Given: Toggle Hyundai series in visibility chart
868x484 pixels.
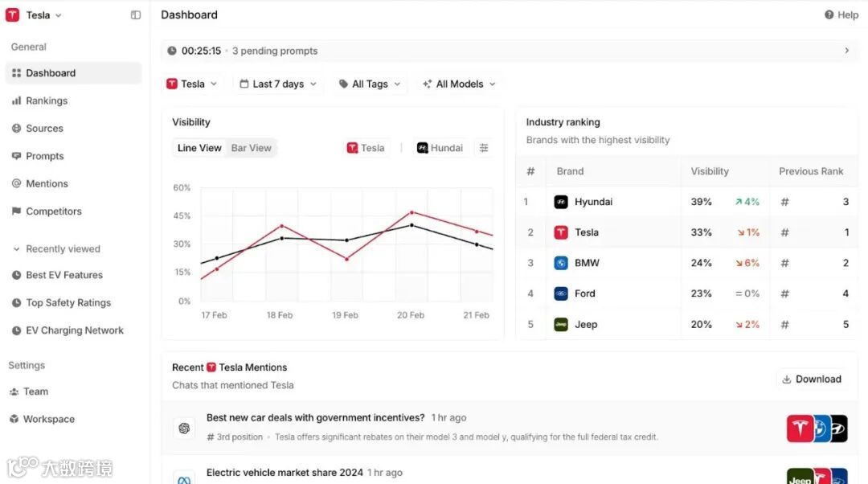Looking at the screenshot, I should pos(439,148).
